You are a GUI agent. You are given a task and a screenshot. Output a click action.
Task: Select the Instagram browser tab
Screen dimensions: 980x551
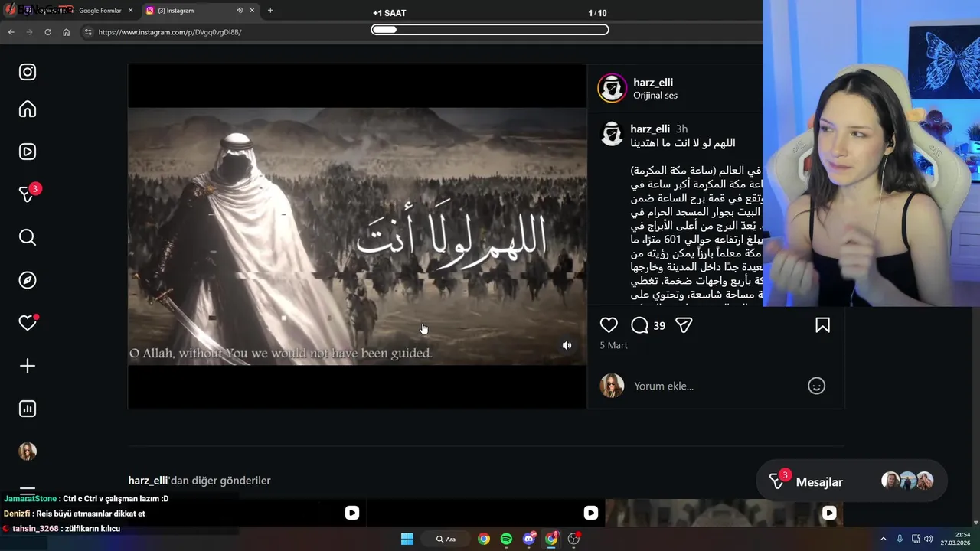point(201,11)
